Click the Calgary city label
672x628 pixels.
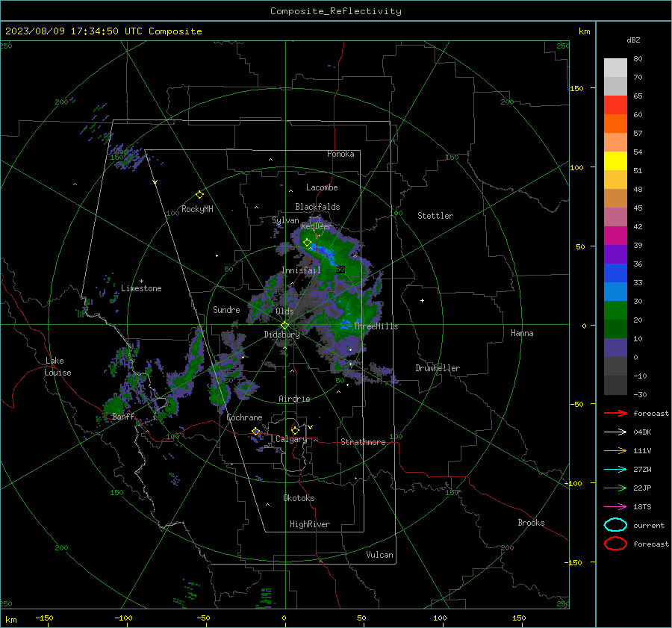[291, 439]
